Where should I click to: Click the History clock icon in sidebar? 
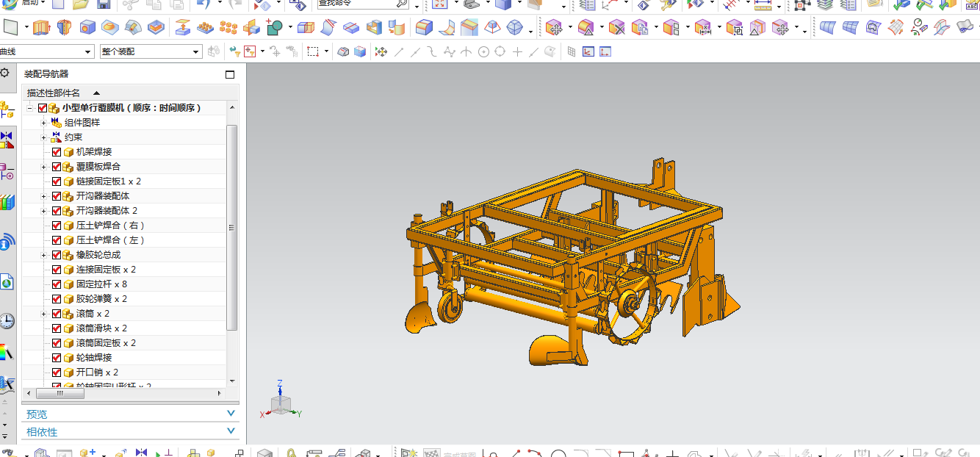click(x=7, y=320)
